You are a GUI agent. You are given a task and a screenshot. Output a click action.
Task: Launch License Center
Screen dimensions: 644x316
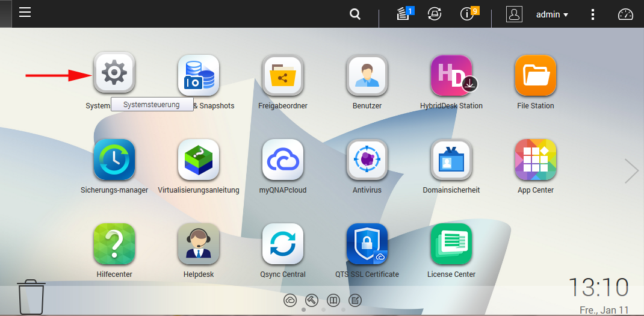[451, 244]
